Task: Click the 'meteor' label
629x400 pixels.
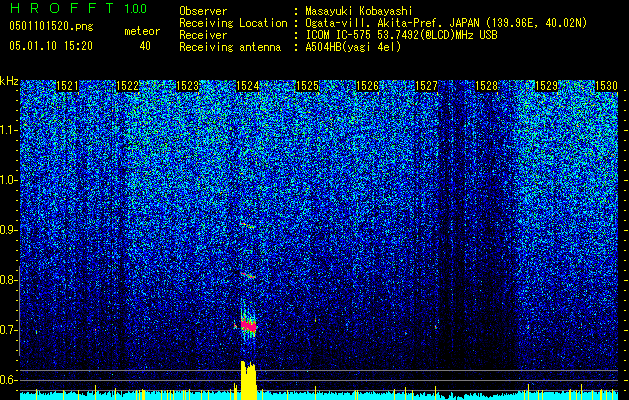Action: 142,31
